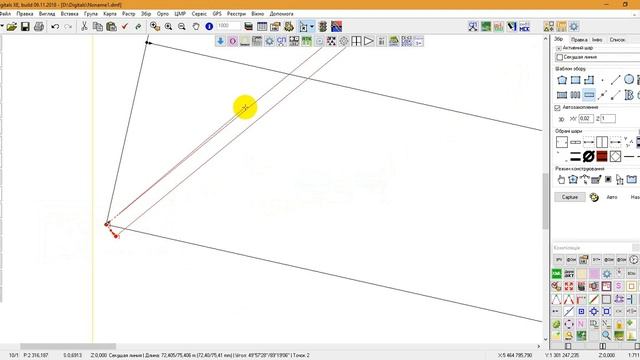Click the green XML icon in lower panel
The height and width of the screenshot is (360, 640).
tap(556, 273)
